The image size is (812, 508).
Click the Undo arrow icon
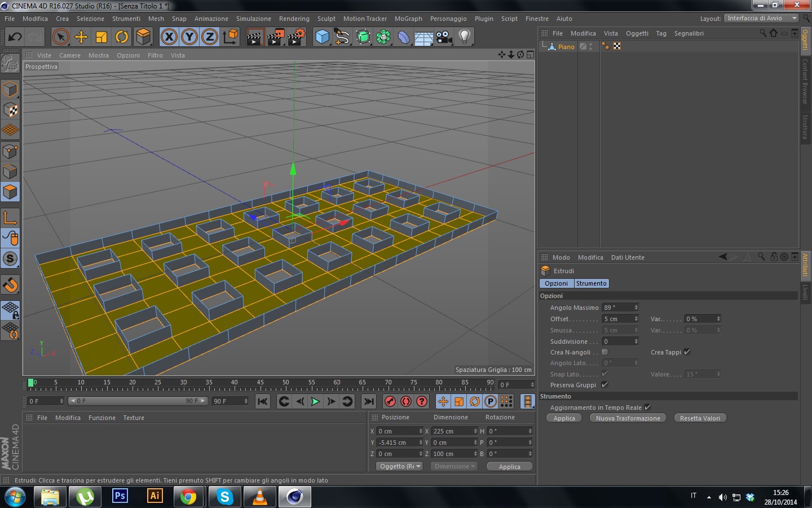(x=15, y=37)
